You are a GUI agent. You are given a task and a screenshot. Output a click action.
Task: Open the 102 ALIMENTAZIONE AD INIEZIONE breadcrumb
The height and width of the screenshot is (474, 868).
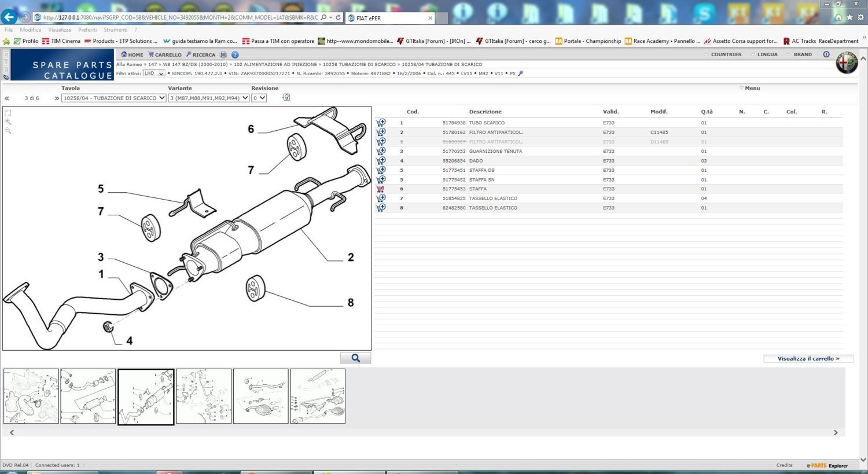pos(275,64)
